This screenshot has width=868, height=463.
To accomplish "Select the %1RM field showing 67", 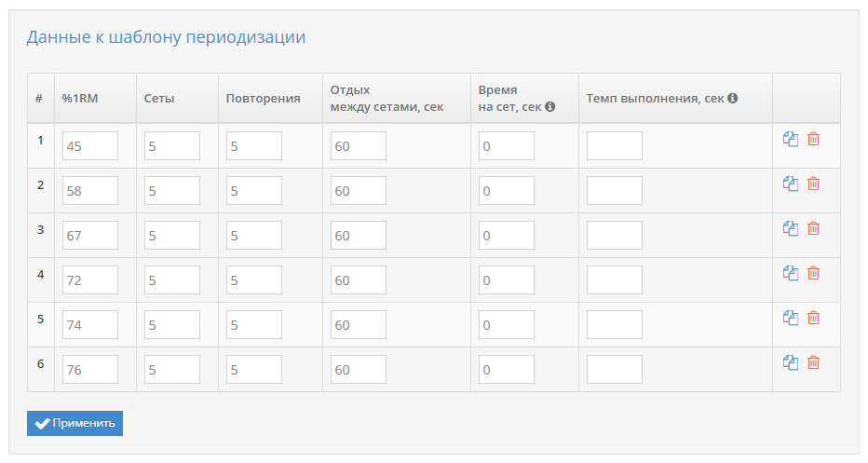I will (x=90, y=236).
